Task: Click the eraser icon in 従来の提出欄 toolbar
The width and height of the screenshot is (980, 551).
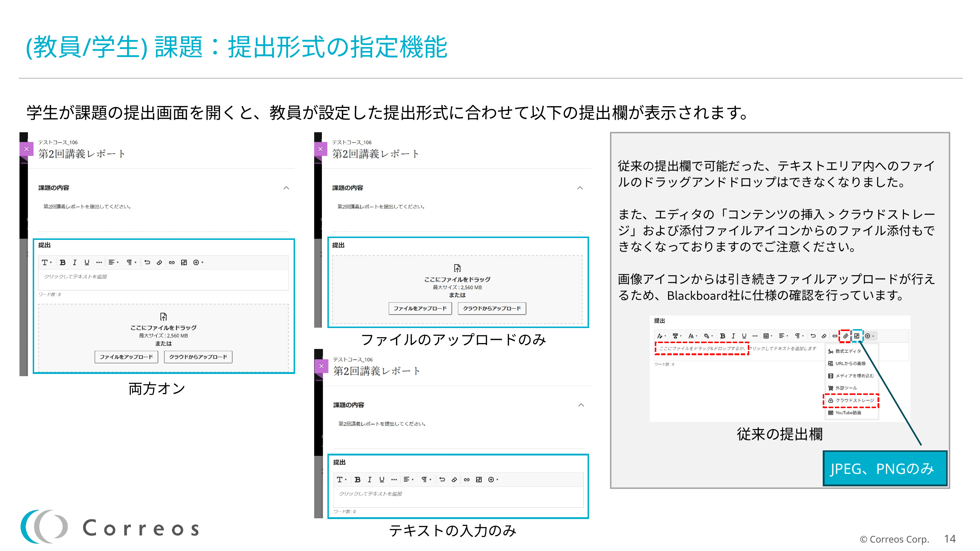Action: click(x=824, y=336)
